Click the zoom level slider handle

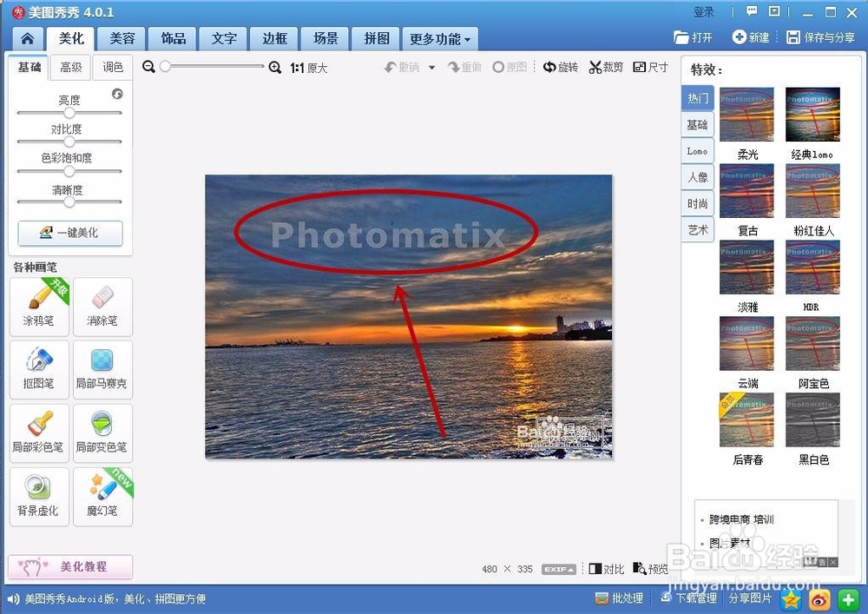point(165,67)
